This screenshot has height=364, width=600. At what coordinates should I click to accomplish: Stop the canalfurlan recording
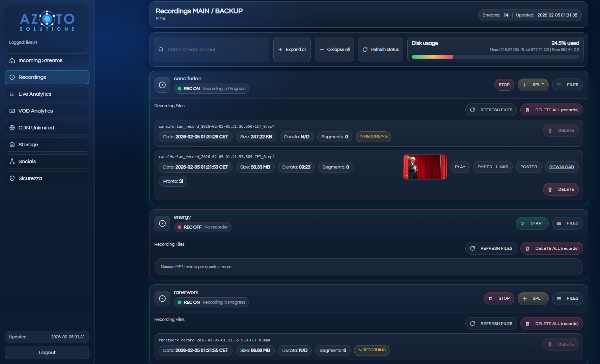[x=504, y=85]
